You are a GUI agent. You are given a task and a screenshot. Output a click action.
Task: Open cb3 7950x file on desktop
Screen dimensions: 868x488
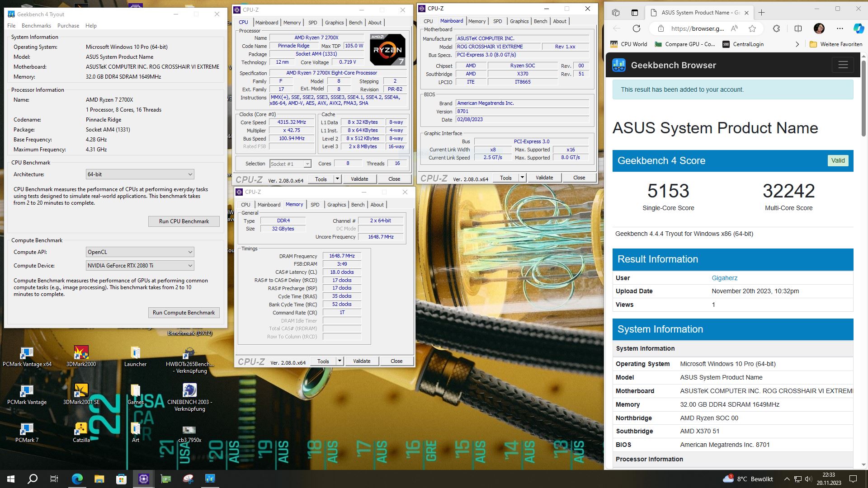coord(189,434)
